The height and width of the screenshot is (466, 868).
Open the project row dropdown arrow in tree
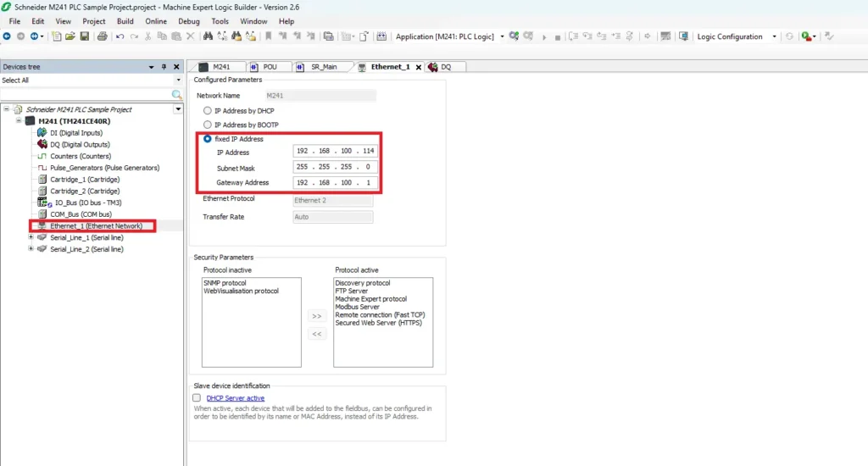[x=178, y=109]
